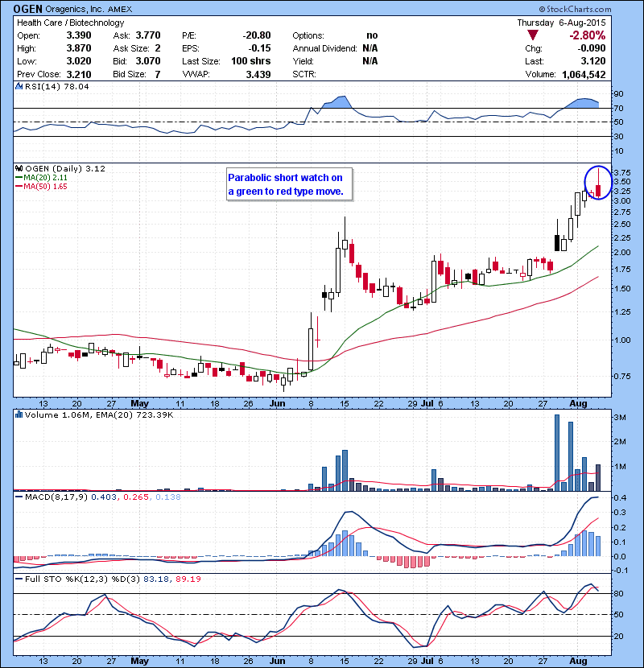Screen dimensions: 644x668
Task: Select the Volume figure 1,064,542
Action: [x=584, y=75]
